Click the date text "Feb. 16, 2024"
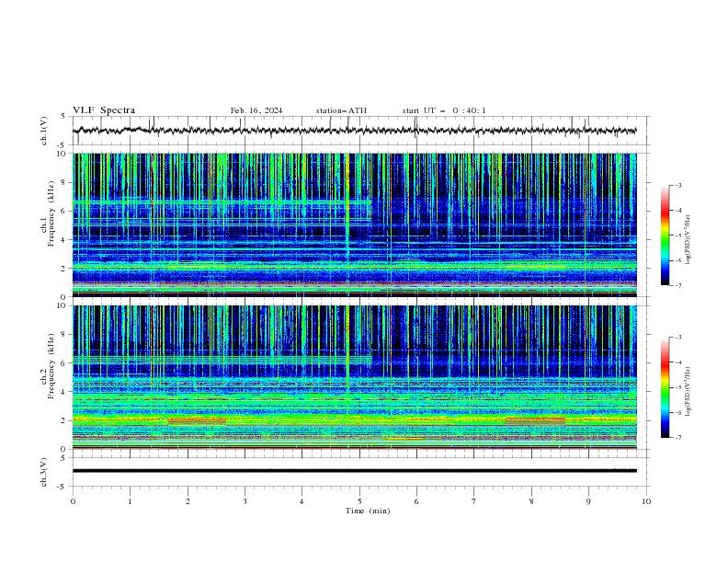 [256, 110]
